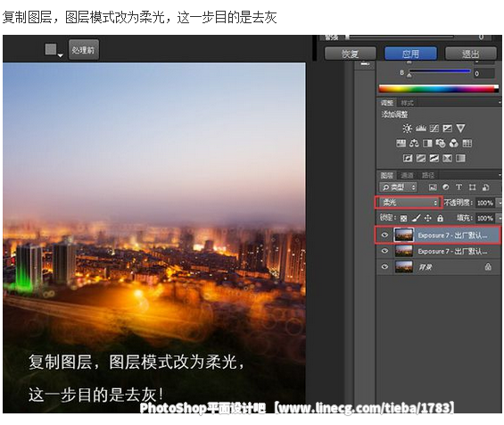This screenshot has height=425, width=504.
Task: Toggle visibility of the 背景 layer
Action: pos(384,266)
